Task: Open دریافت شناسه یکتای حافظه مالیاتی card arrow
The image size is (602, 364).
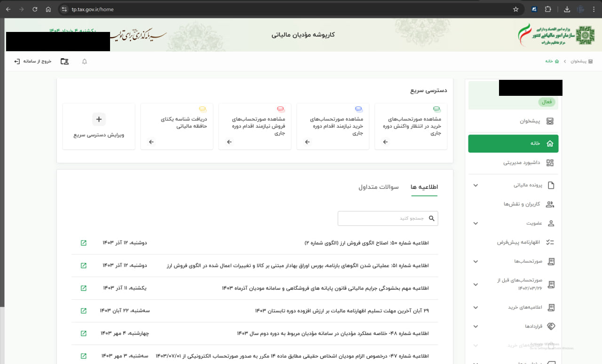Action: pos(151,142)
